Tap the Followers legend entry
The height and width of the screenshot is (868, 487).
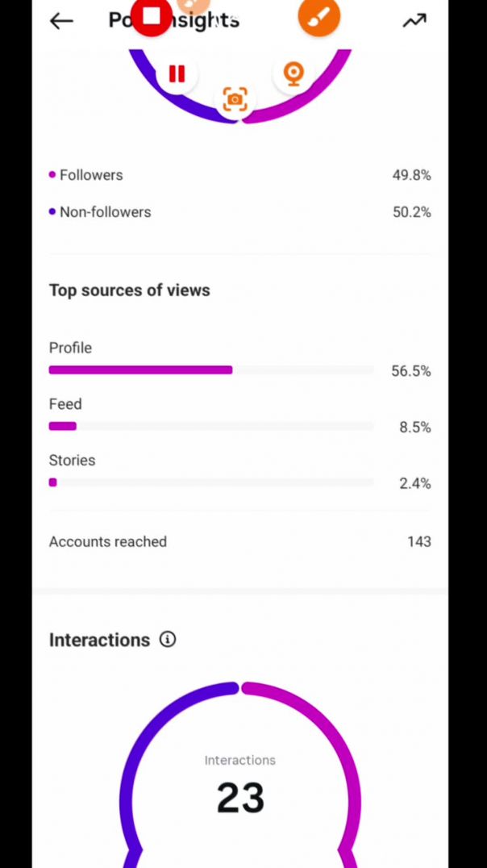(90, 175)
